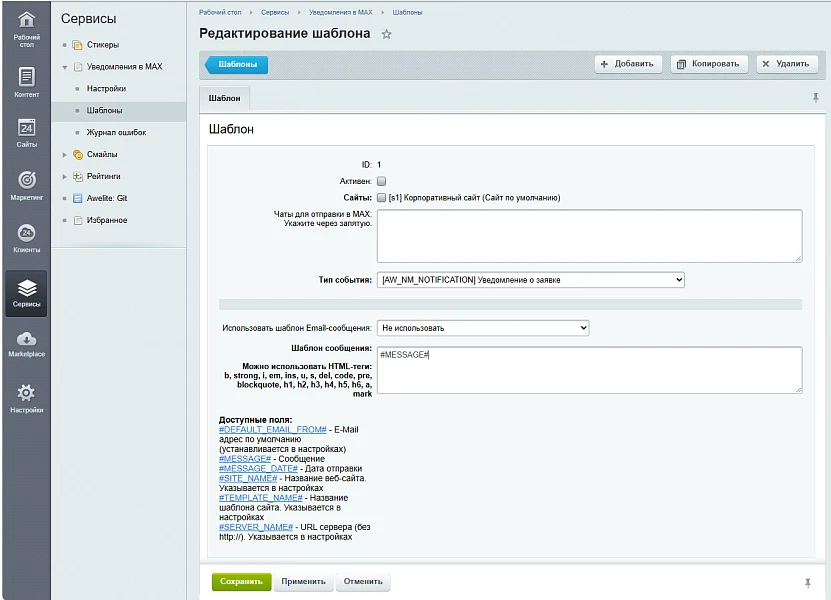Viewport: 831px width, 600px height.
Task: Click the Смайлы smiley icon
Action: [78, 155]
